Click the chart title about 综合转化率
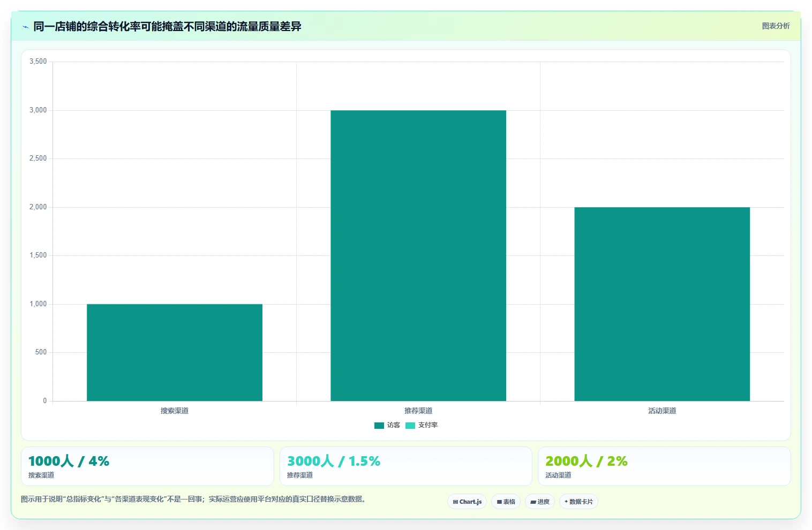The width and height of the screenshot is (812, 530). point(167,26)
